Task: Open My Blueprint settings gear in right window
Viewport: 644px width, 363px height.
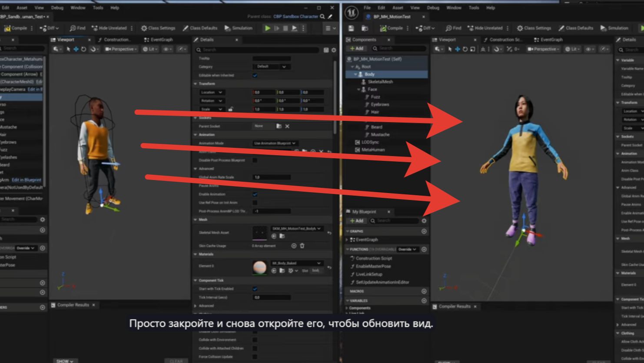Action: 424,221
